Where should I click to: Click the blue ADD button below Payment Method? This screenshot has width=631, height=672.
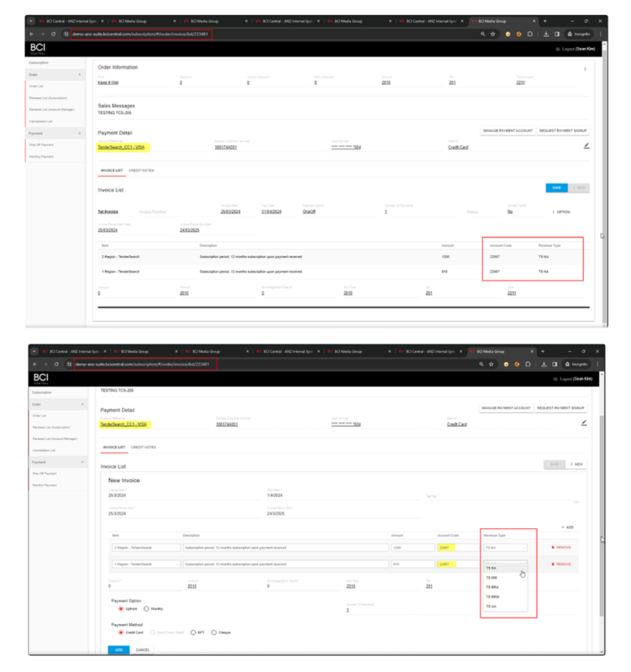[x=118, y=649]
